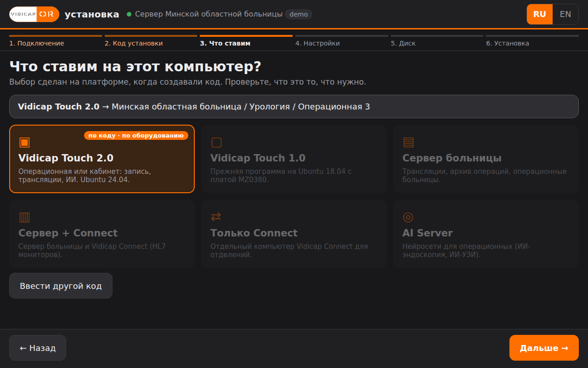The width and height of the screenshot is (588, 368).
Task: Choose the Сервер больницы title
Action: [x=452, y=158]
